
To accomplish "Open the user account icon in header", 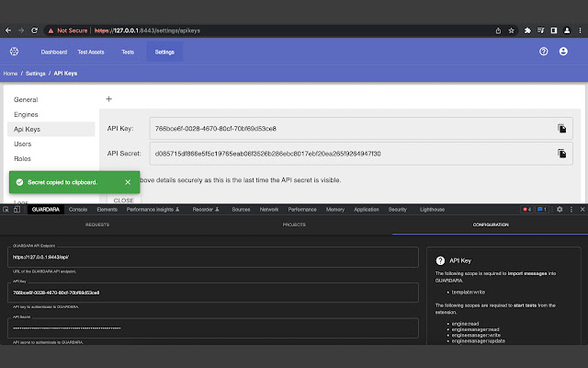I will [x=564, y=52].
